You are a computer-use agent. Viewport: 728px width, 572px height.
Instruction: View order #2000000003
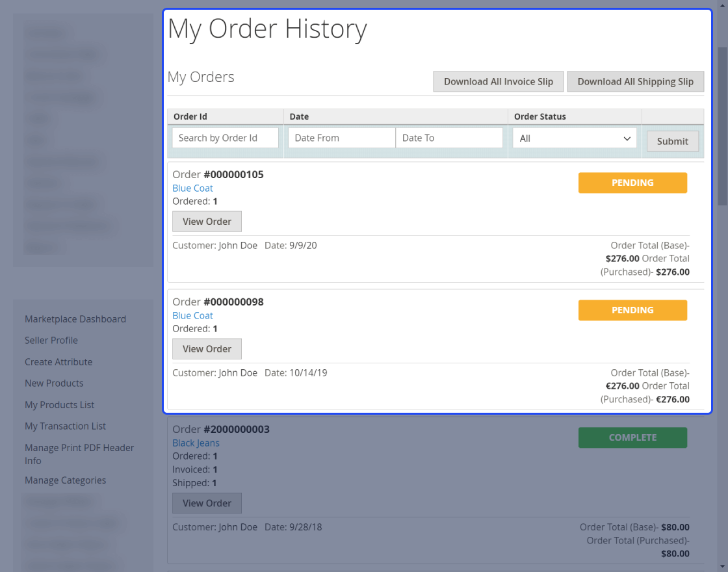click(x=207, y=503)
